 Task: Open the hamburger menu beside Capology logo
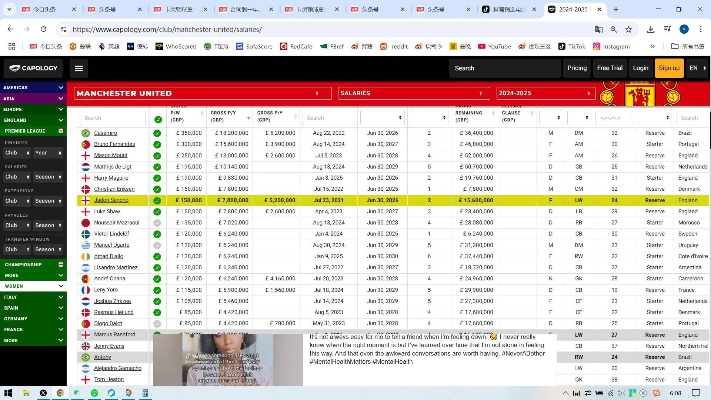tap(79, 69)
